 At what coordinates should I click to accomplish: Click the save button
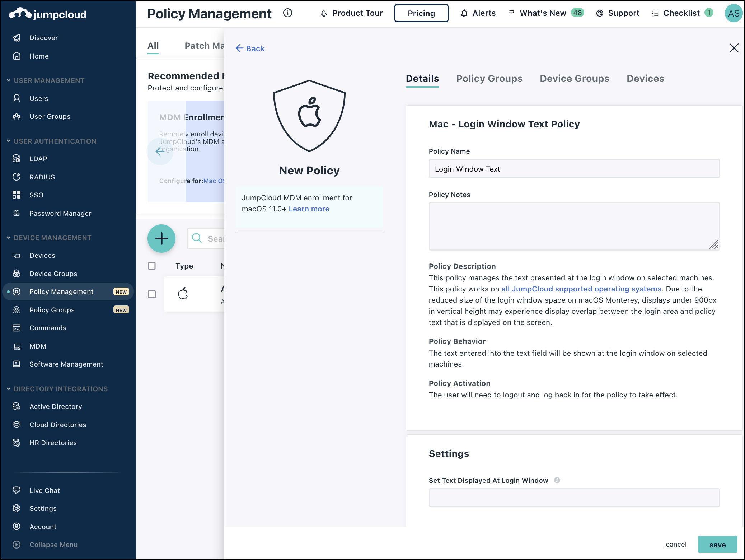point(717,545)
